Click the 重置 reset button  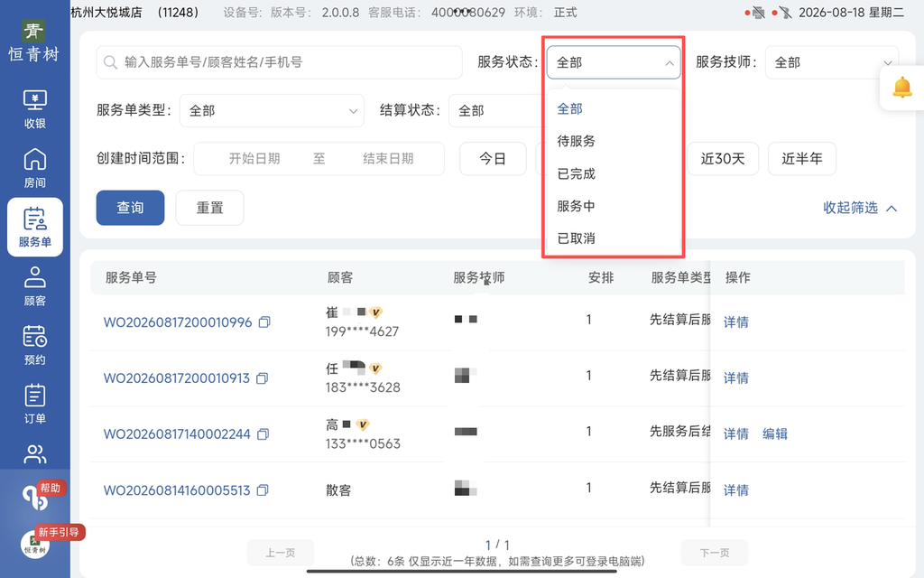click(209, 208)
